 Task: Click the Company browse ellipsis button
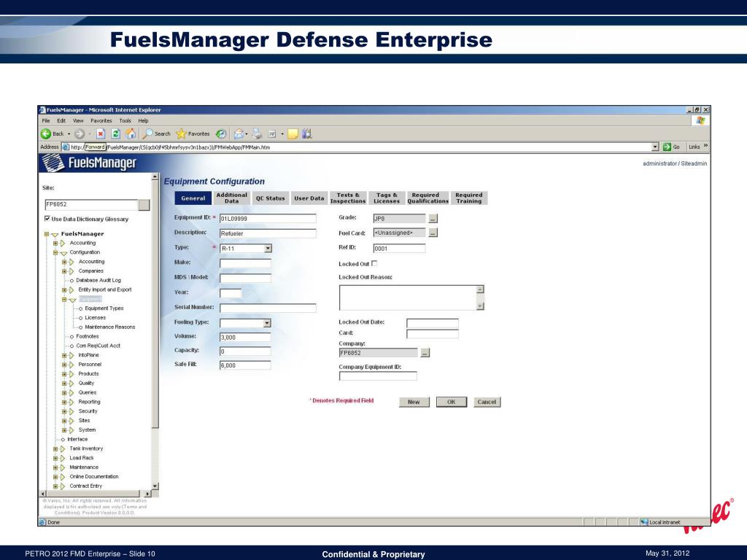pyautogui.click(x=425, y=353)
